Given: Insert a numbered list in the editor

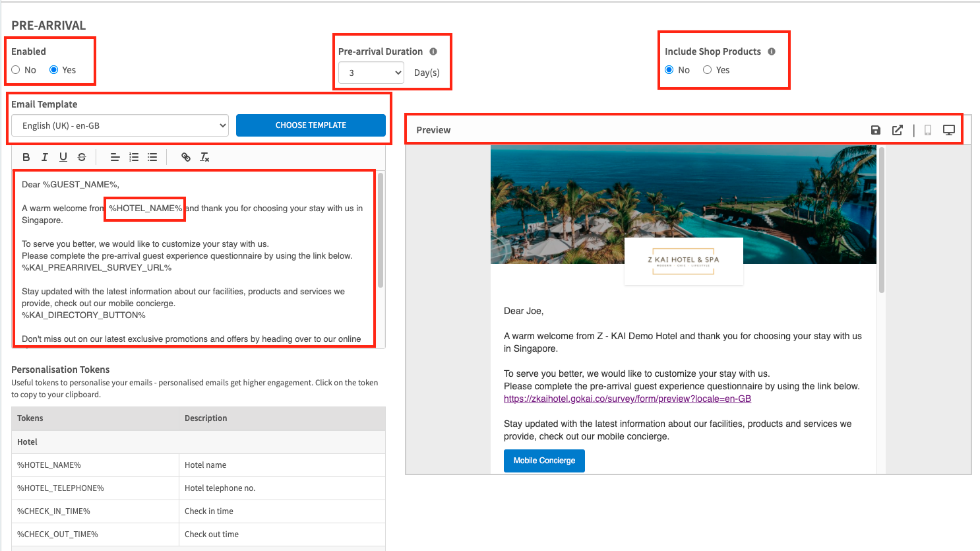Looking at the screenshot, I should pyautogui.click(x=134, y=157).
